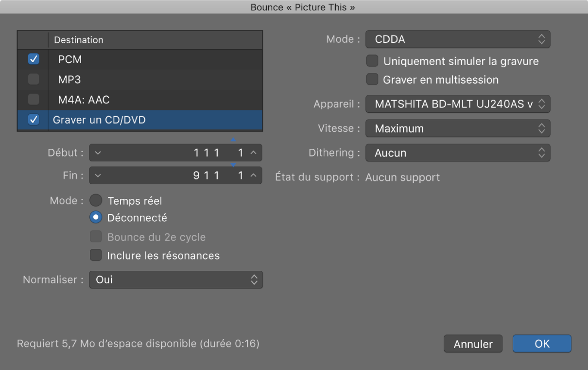This screenshot has width=588, height=370.
Task: Uncheck the Graver un CD/DVD checkbox
Action: point(34,120)
